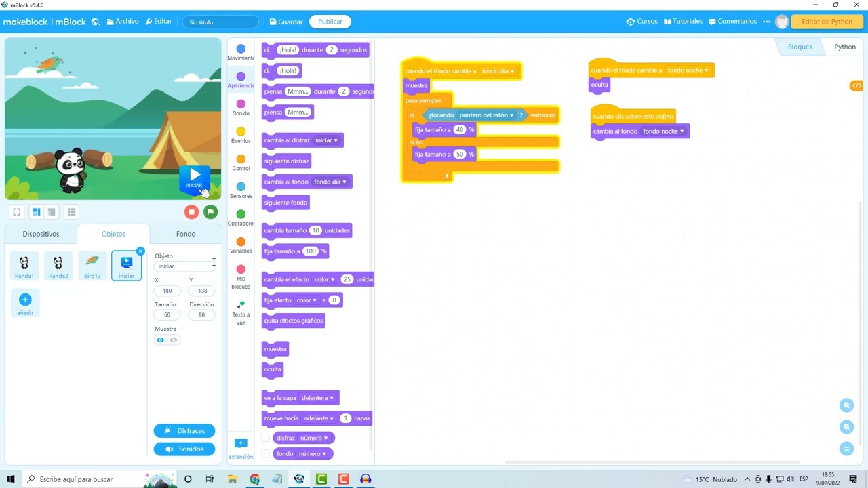
Task: Open the Texto a voz category
Action: (241, 314)
